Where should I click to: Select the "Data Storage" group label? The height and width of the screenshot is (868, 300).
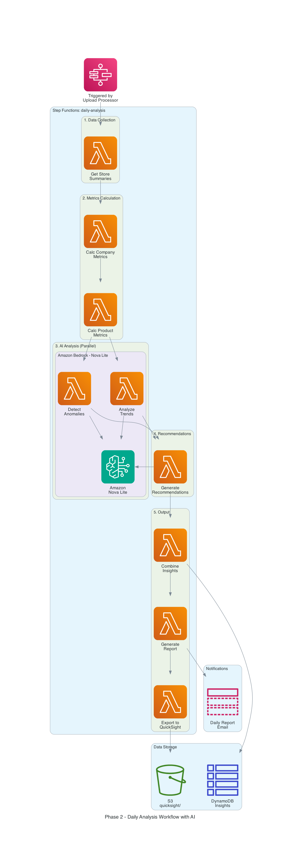click(x=165, y=747)
